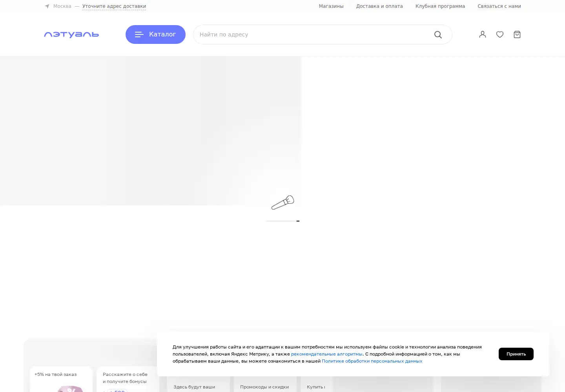
Task: Open the shopping bag cart
Action: [x=517, y=34]
